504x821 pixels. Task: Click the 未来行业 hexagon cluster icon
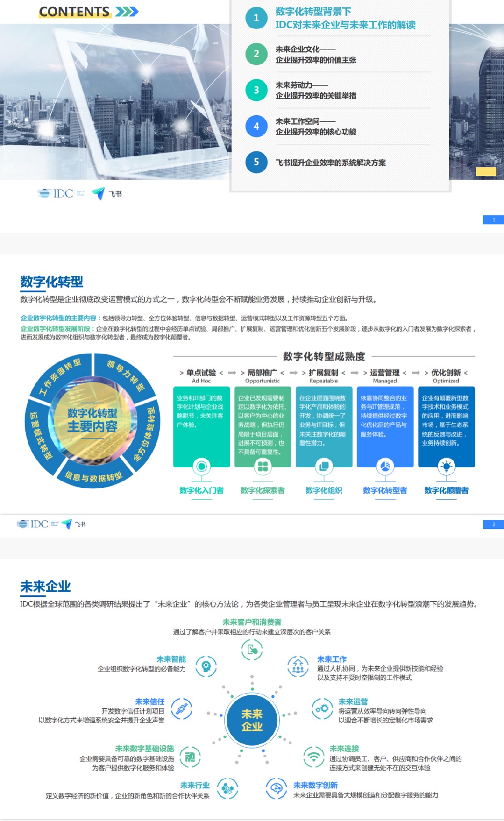[227, 789]
